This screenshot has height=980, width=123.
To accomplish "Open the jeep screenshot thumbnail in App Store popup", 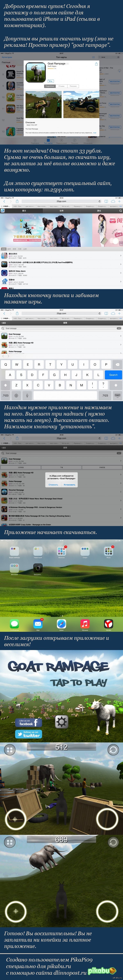I will [81, 105].
